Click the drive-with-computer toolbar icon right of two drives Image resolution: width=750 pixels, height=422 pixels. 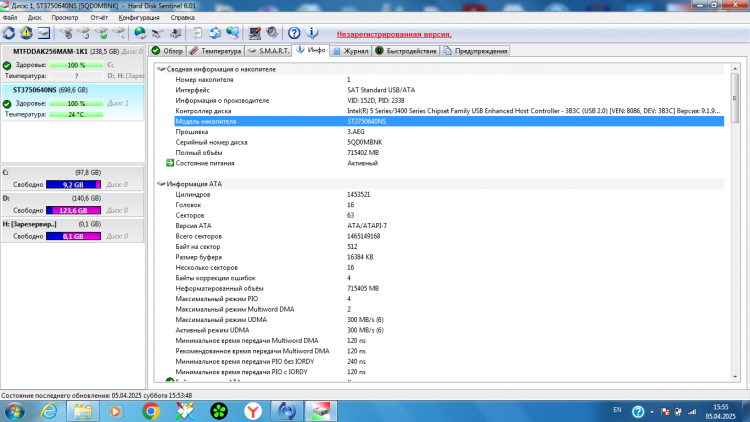(x=176, y=33)
